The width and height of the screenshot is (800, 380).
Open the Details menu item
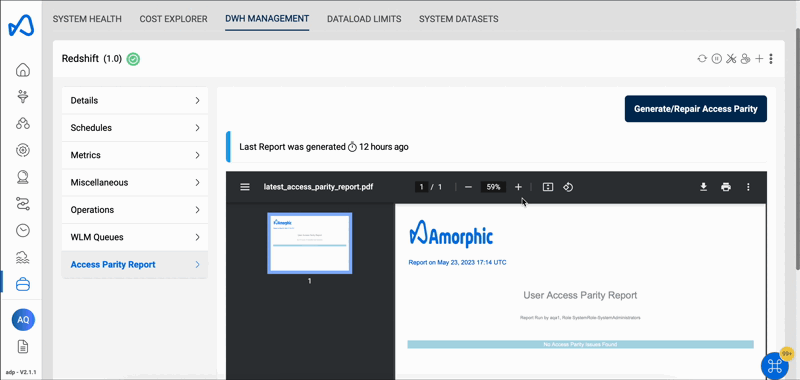pyautogui.click(x=135, y=100)
